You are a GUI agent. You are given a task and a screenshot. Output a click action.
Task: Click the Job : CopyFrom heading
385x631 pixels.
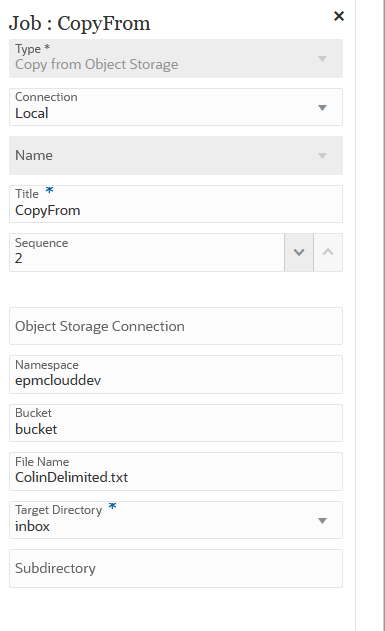(x=80, y=23)
